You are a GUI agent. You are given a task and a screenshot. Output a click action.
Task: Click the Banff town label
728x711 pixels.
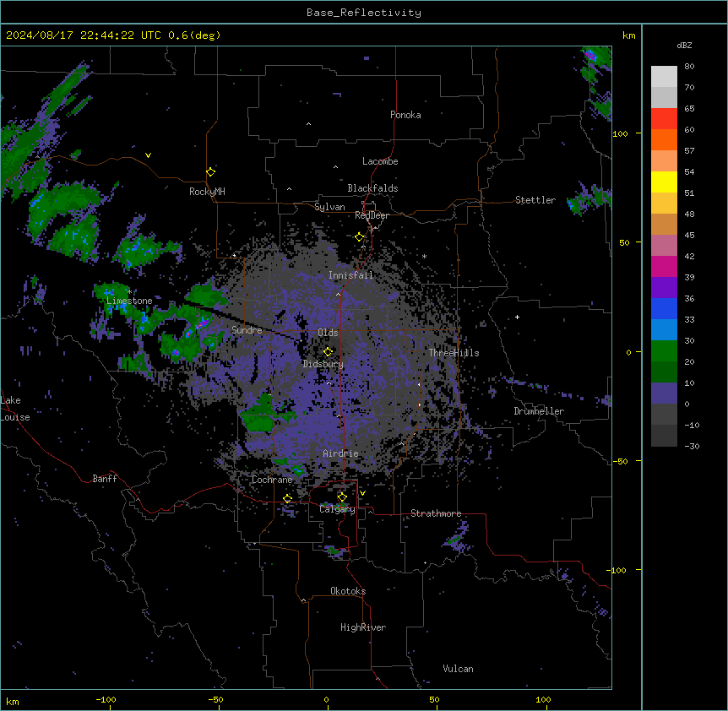(105, 479)
